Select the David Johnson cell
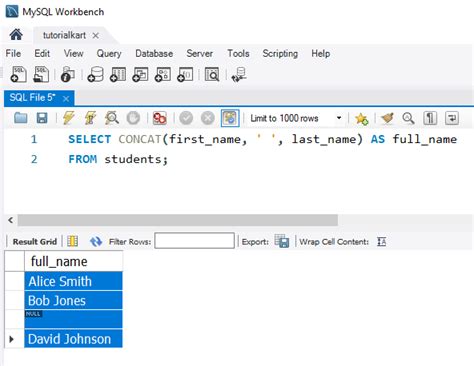This screenshot has width=474, height=366. 73,339
